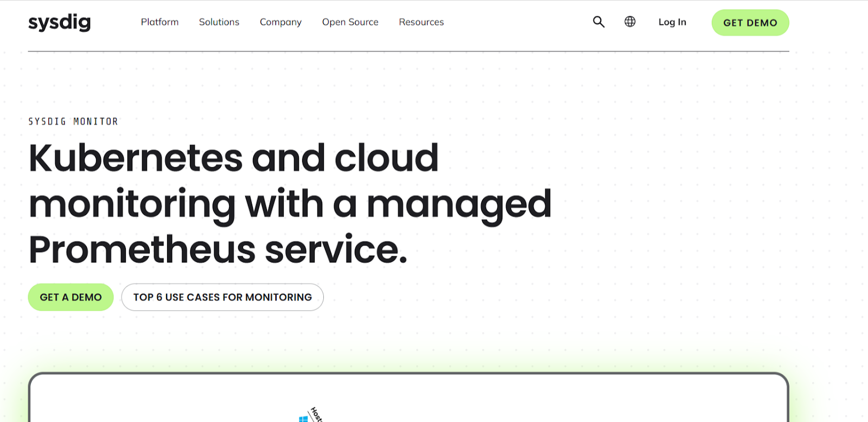Open the globe language selector
Image resolution: width=868 pixels, height=422 pixels.
pyautogui.click(x=630, y=22)
